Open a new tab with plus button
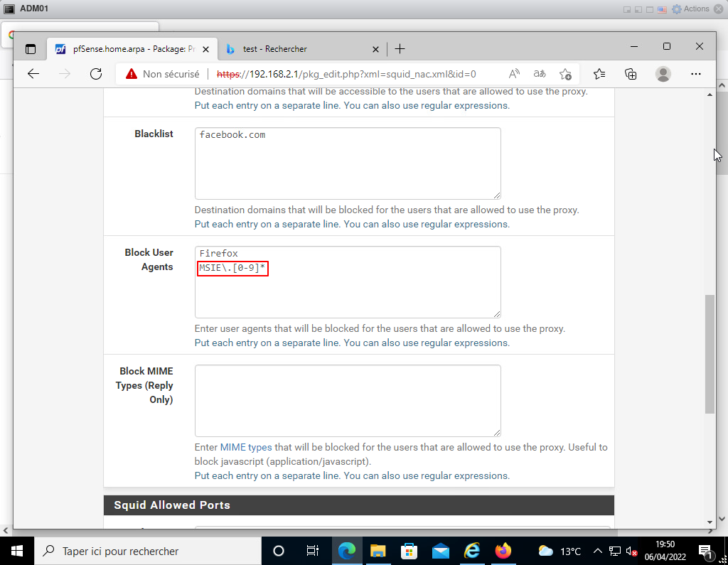The width and height of the screenshot is (728, 565). [x=400, y=49]
